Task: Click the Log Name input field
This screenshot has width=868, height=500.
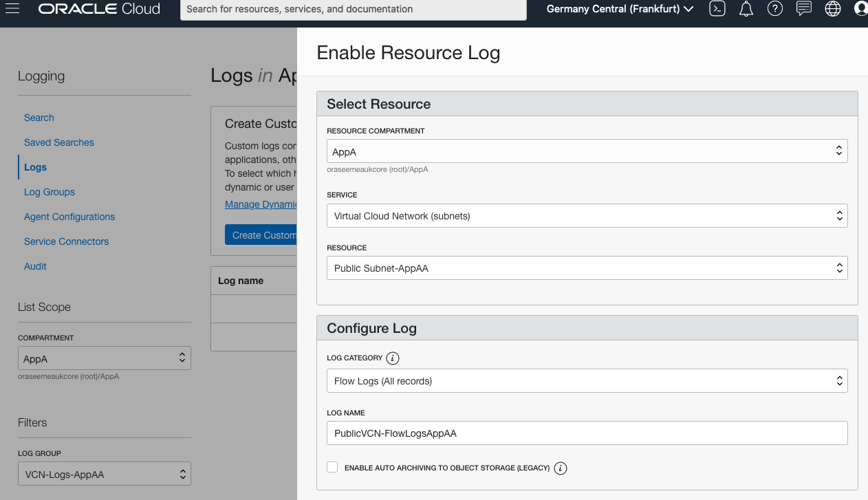Action: pyautogui.click(x=587, y=433)
